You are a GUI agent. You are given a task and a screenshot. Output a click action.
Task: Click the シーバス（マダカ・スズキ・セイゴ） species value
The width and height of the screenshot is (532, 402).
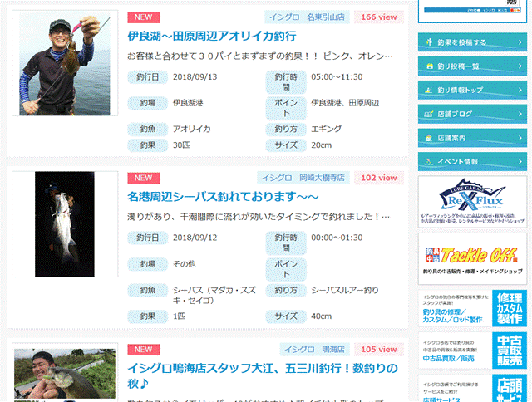tap(214, 295)
